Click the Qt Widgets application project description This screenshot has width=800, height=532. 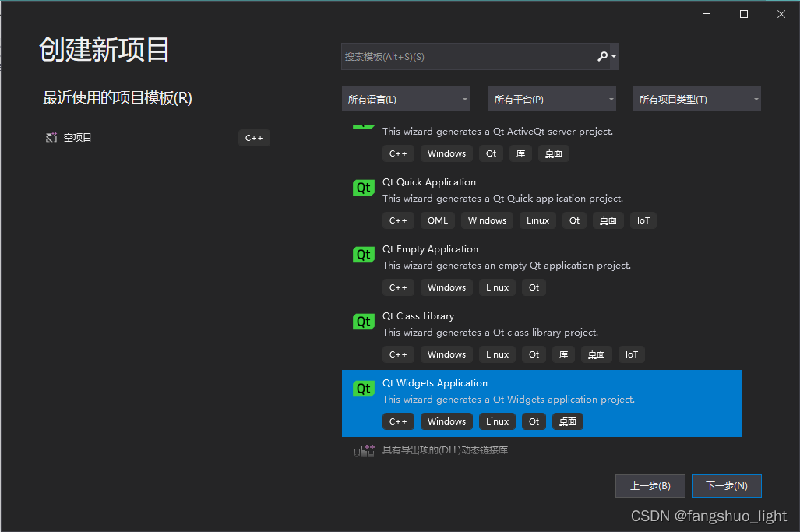[509, 400]
